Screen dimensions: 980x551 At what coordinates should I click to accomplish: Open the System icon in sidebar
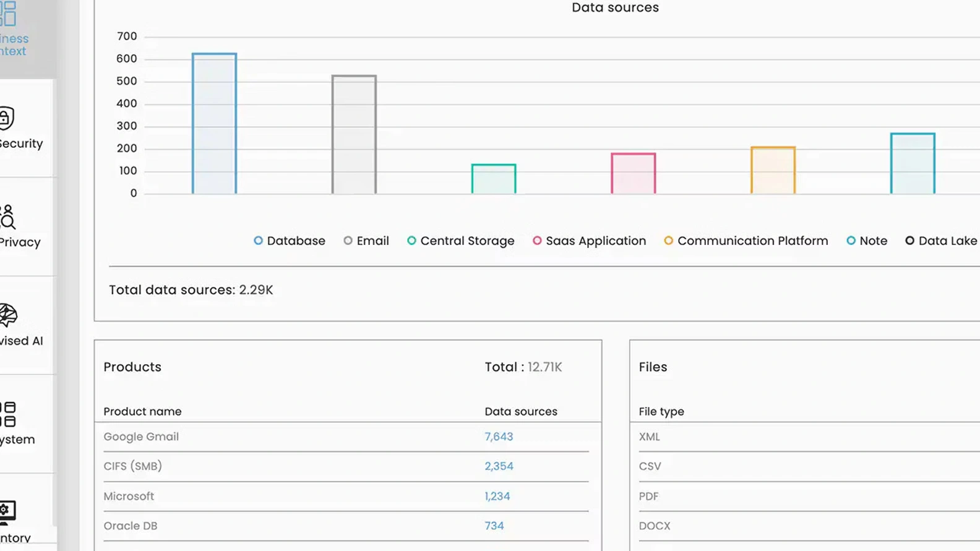pos(8,414)
